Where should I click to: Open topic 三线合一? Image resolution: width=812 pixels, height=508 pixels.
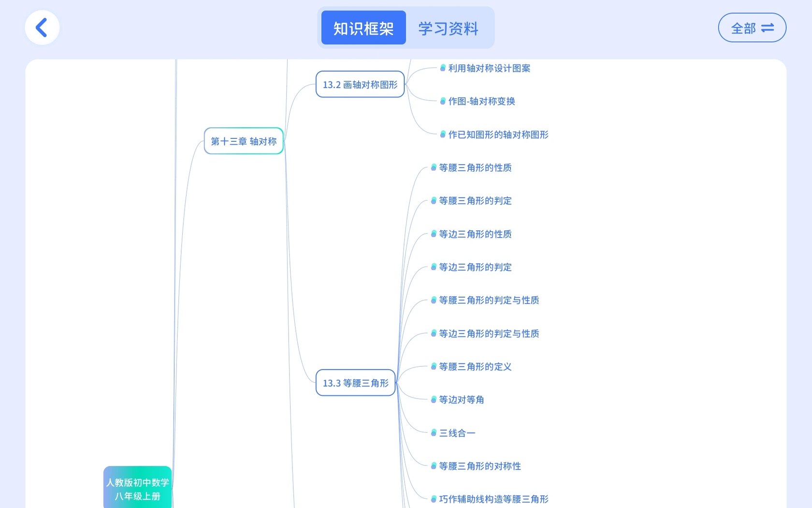(457, 433)
